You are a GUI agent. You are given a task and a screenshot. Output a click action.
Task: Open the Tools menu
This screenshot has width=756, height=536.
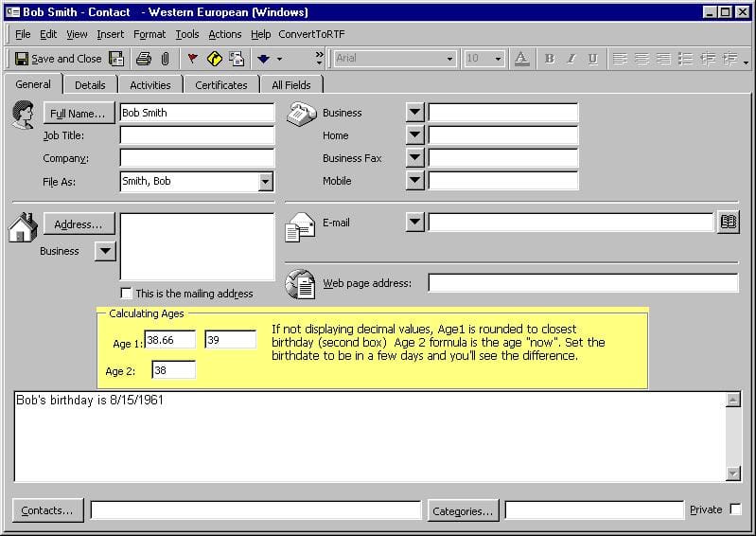187,34
